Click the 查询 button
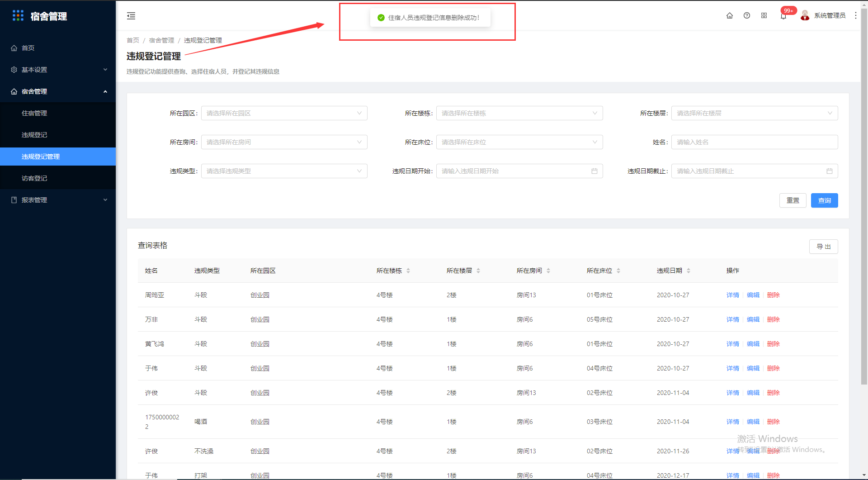The image size is (868, 480). coord(824,200)
